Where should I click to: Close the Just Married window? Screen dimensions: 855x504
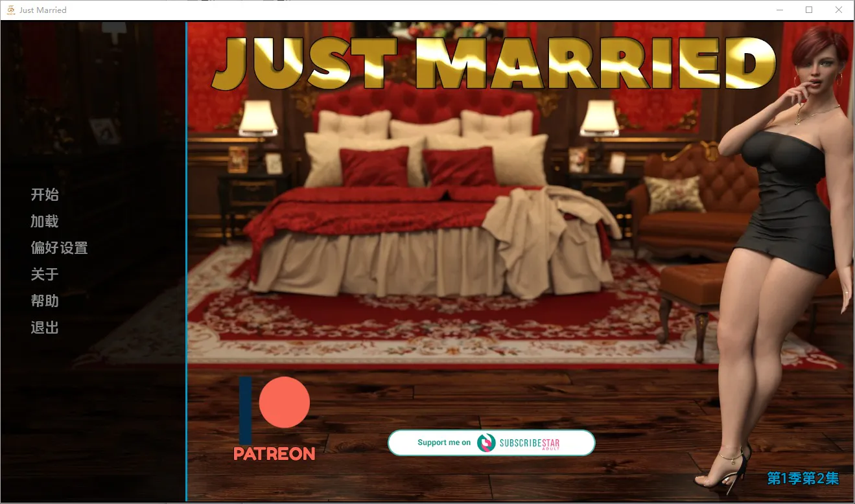click(839, 10)
